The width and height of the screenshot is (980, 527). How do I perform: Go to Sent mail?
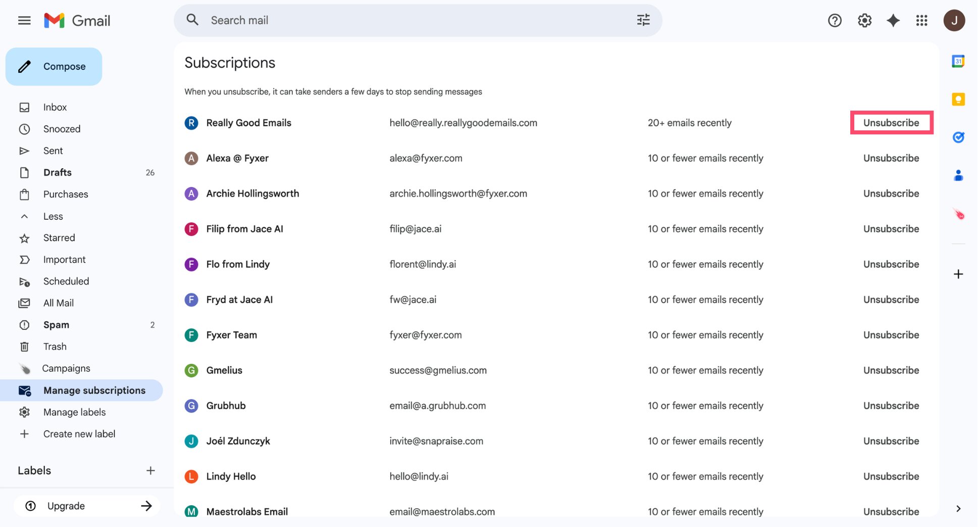[x=82, y=151]
